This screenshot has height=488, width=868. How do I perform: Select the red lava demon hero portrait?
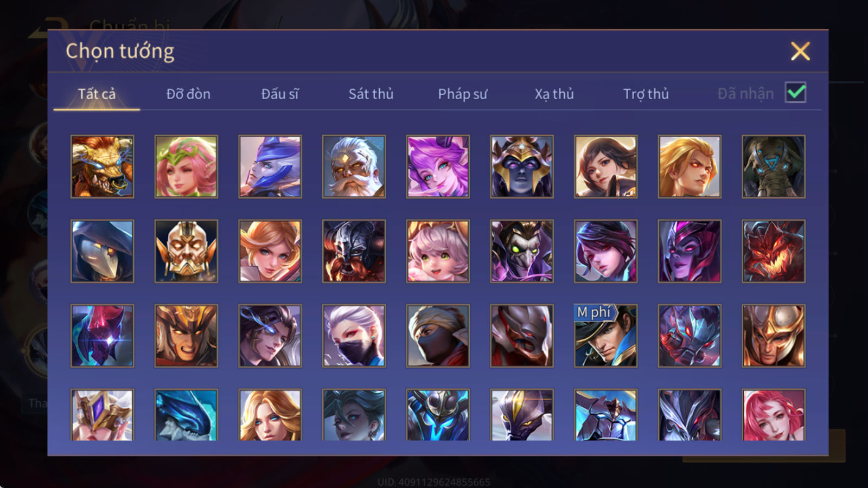click(774, 251)
